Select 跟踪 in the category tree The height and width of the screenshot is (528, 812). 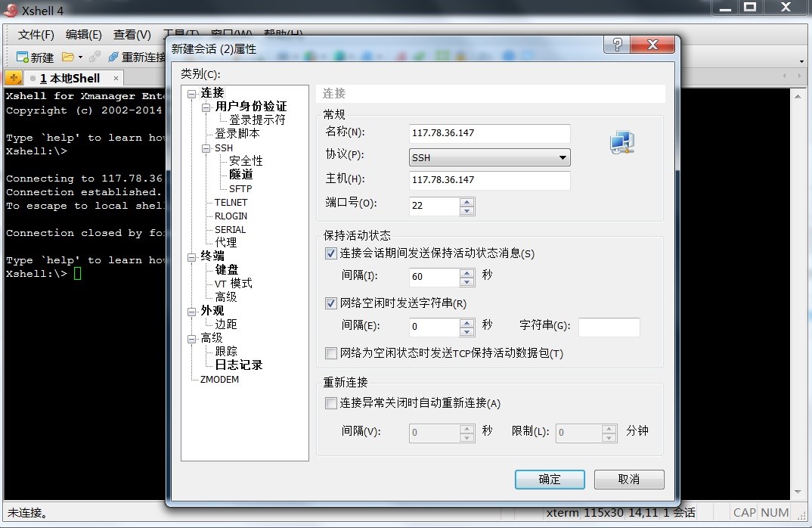[226, 351]
